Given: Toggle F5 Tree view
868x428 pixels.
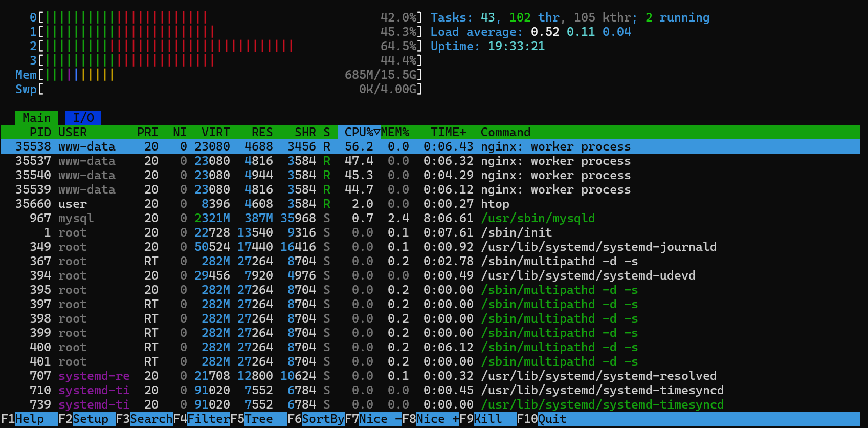Looking at the screenshot, I should coord(259,419).
